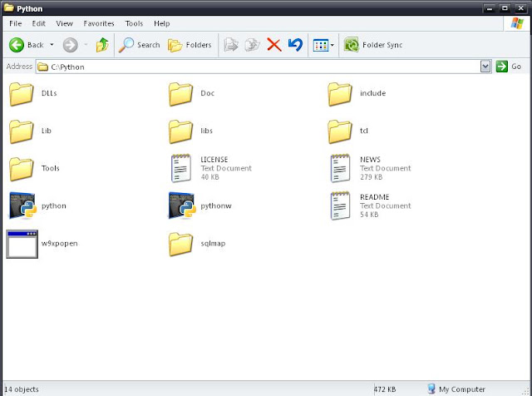Viewport: 532px width, 396px height.
Task: Open the Forward history dropdown arrow
Action: (x=86, y=45)
